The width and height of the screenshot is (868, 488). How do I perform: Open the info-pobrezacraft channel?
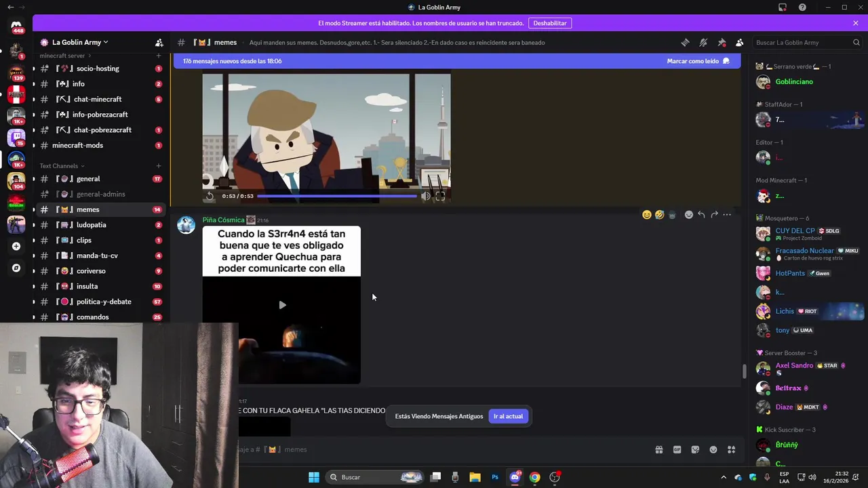coord(100,115)
